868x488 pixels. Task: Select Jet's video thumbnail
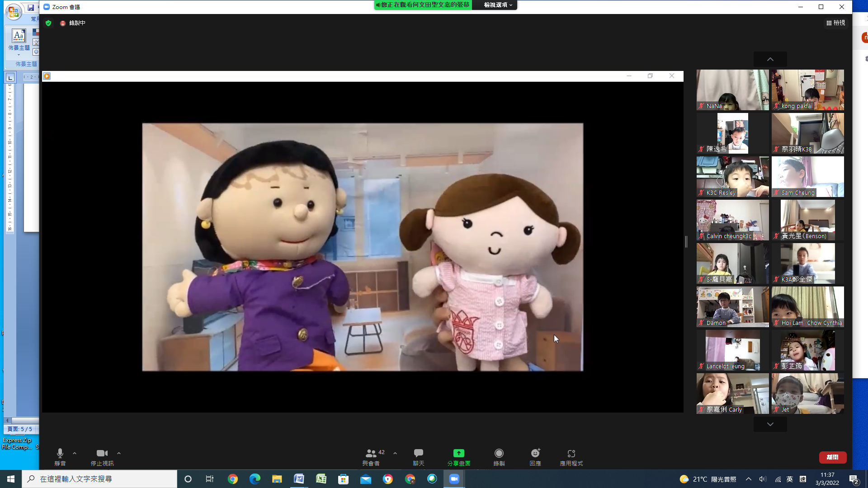pos(807,393)
